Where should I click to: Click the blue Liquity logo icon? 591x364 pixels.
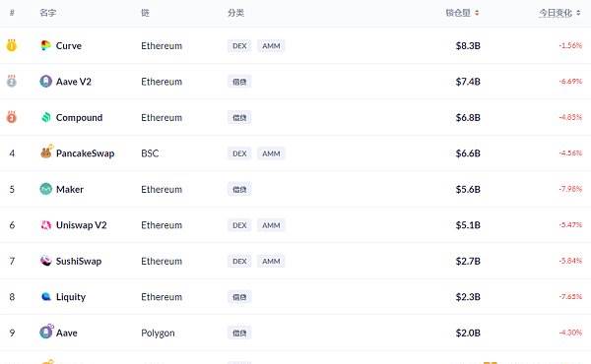point(46,297)
